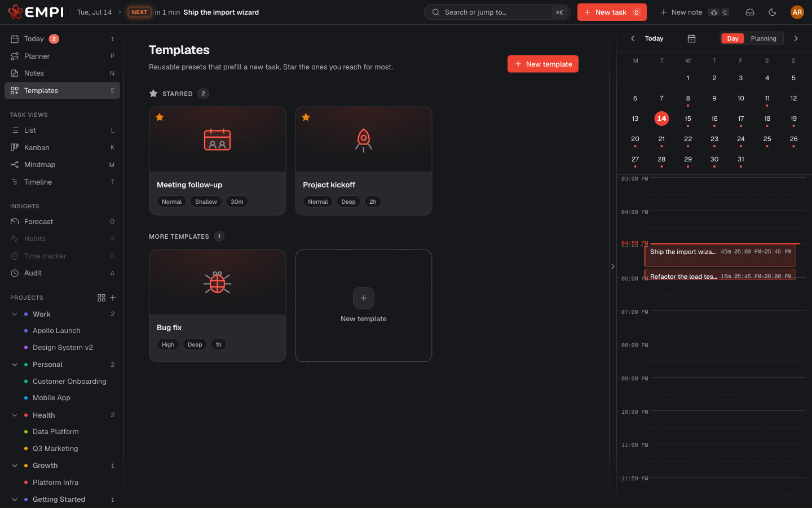Open Refactor the load test event

(x=720, y=274)
